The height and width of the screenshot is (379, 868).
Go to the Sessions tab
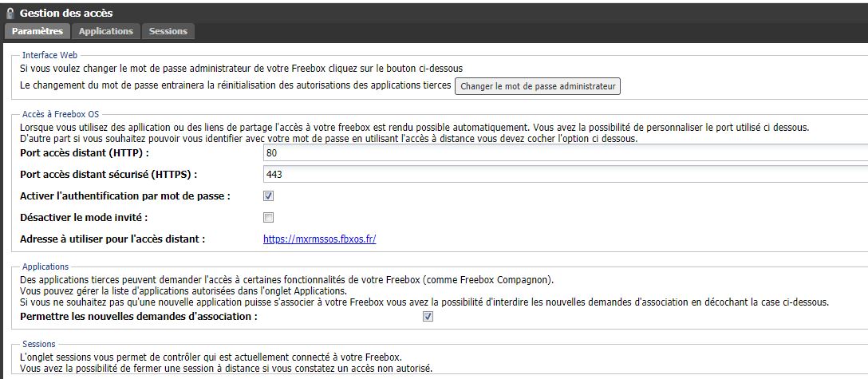tap(168, 31)
